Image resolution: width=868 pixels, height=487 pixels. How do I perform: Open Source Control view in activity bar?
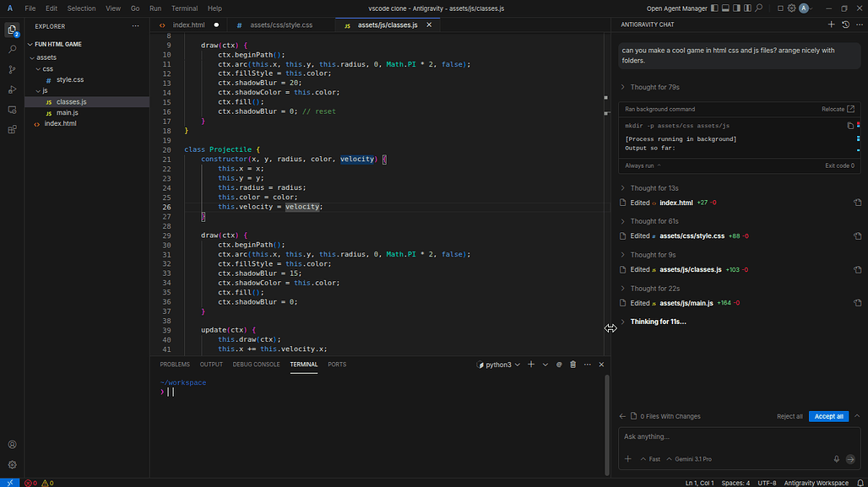(12, 70)
